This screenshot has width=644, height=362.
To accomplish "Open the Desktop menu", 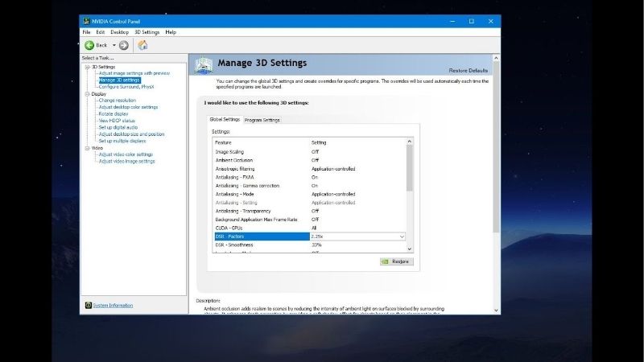I will coord(119,32).
